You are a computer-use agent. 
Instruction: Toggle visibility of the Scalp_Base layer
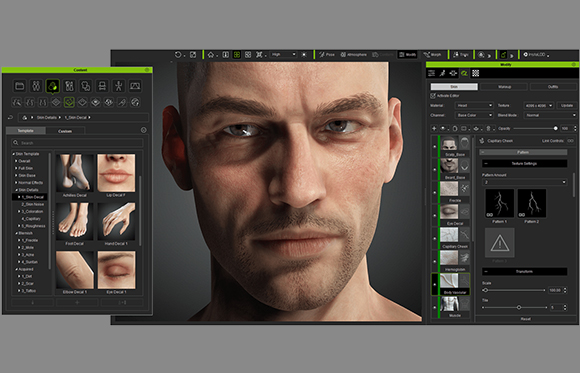(435, 146)
